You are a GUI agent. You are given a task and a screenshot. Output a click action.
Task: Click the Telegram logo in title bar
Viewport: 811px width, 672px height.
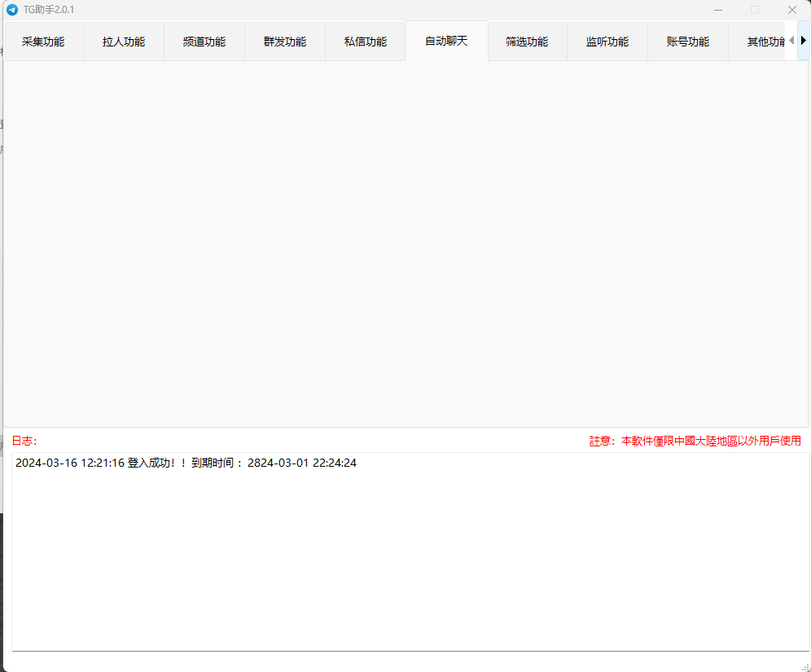coord(12,10)
